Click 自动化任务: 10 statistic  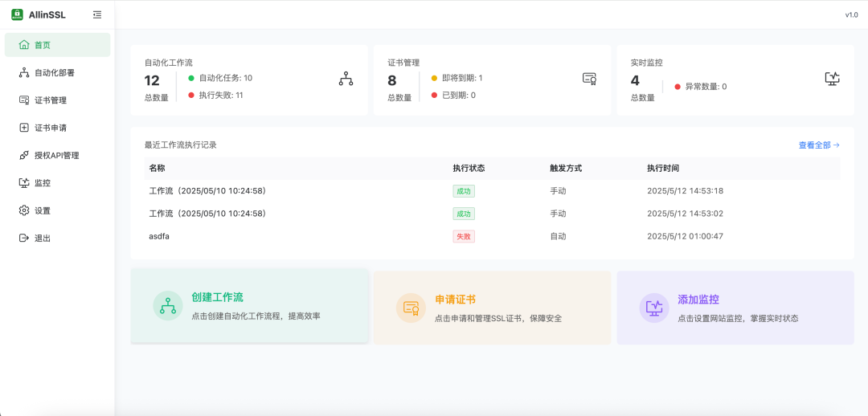coord(220,78)
